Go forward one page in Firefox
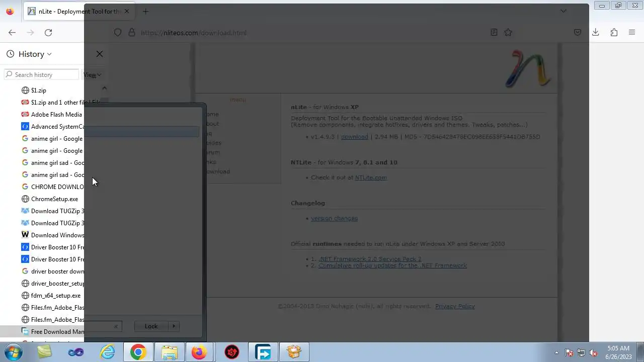This screenshot has width=644, height=362. (30, 32)
